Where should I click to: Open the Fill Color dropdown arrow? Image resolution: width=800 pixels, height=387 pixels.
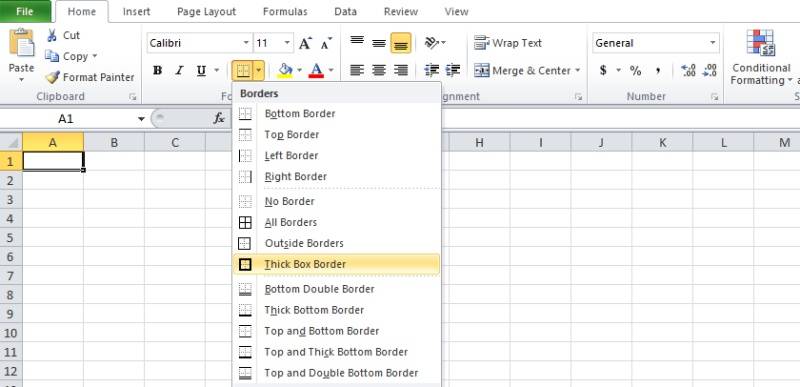point(299,70)
